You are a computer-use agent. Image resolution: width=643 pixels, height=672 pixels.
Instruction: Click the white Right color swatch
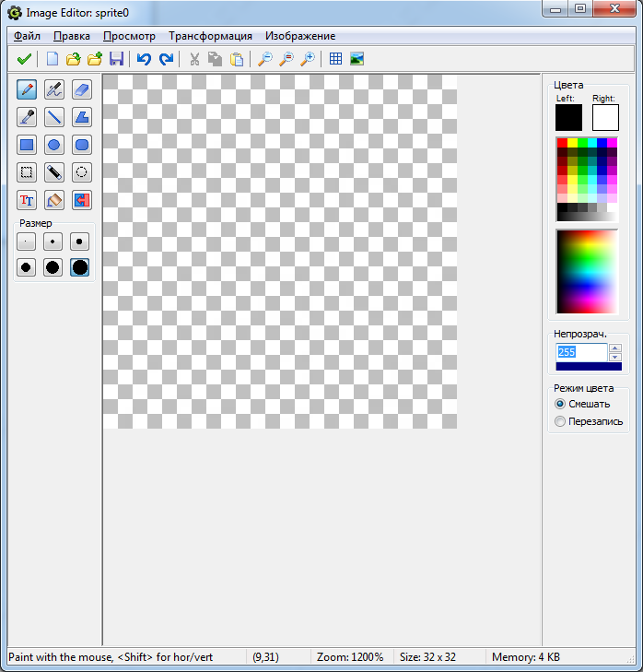[605, 117]
